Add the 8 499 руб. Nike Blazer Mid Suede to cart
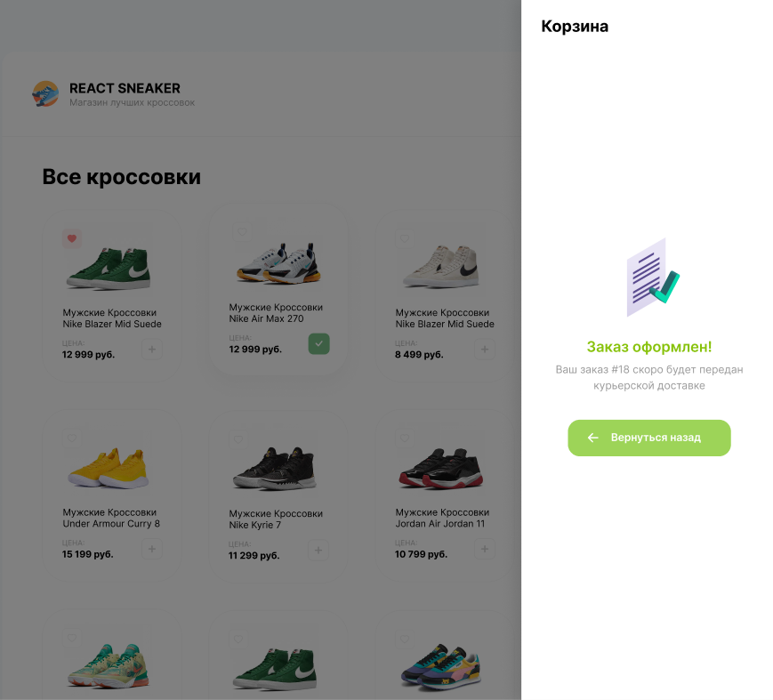The image size is (773, 700). (485, 349)
